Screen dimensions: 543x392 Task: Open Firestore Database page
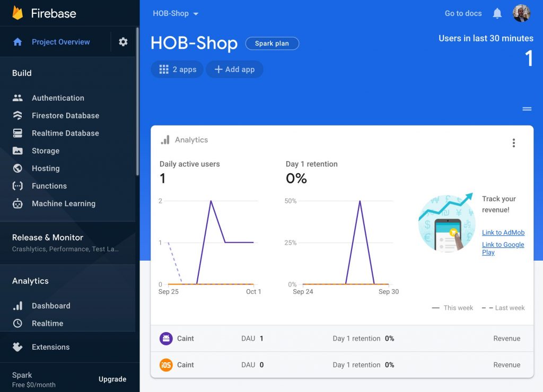[x=65, y=115]
